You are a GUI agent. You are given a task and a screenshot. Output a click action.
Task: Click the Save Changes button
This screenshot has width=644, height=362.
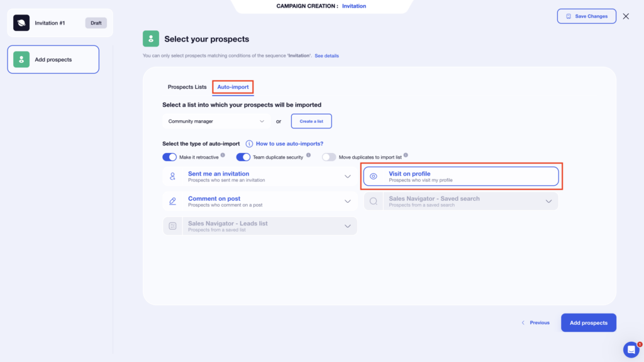[x=587, y=16]
